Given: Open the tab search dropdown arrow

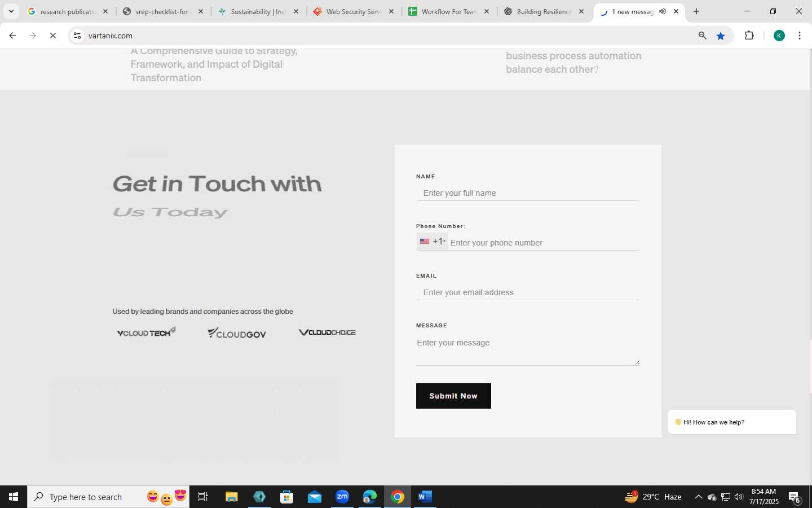Looking at the screenshot, I should (x=11, y=11).
